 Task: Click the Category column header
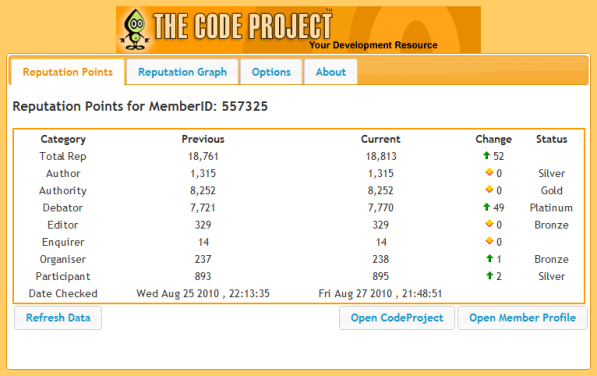(63, 139)
